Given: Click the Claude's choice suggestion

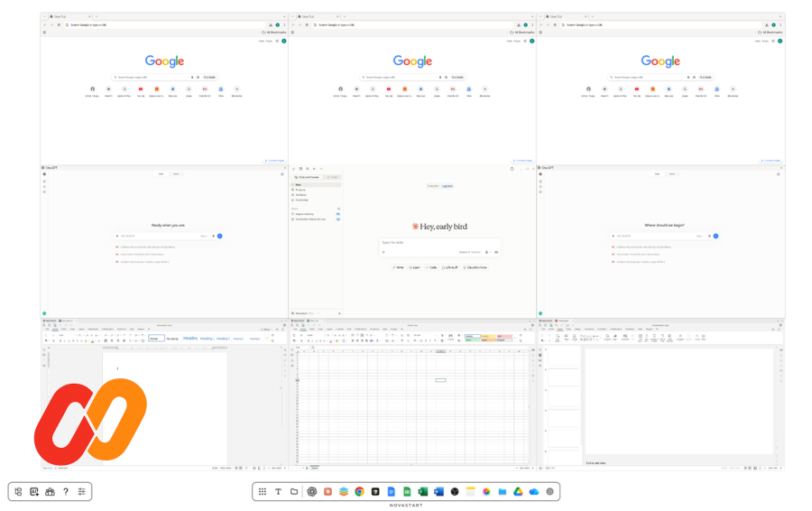Looking at the screenshot, I should click(x=475, y=267).
